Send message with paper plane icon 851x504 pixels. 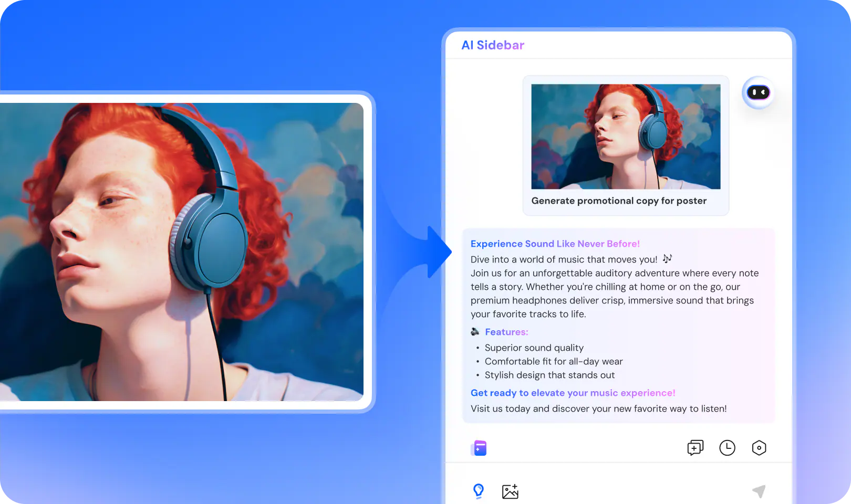tap(759, 491)
